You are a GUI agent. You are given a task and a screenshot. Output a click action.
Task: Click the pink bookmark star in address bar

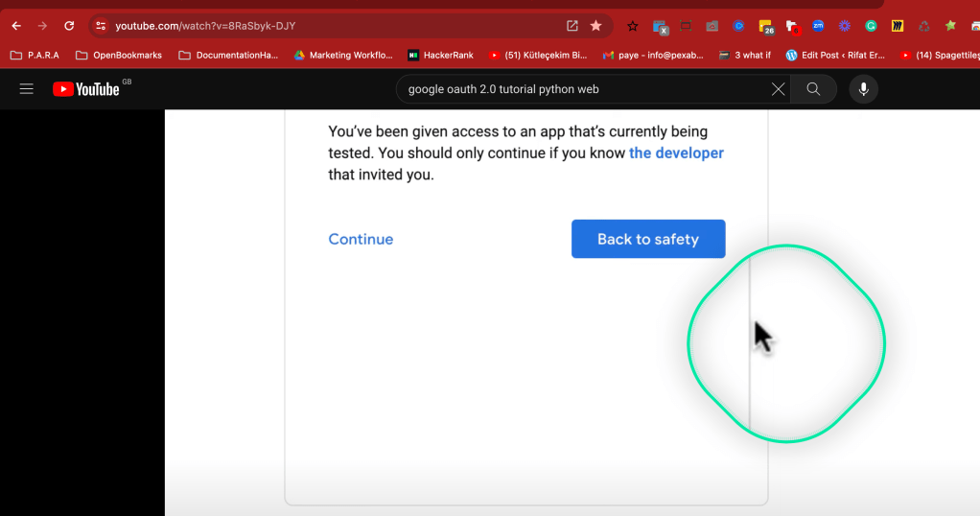point(596,26)
